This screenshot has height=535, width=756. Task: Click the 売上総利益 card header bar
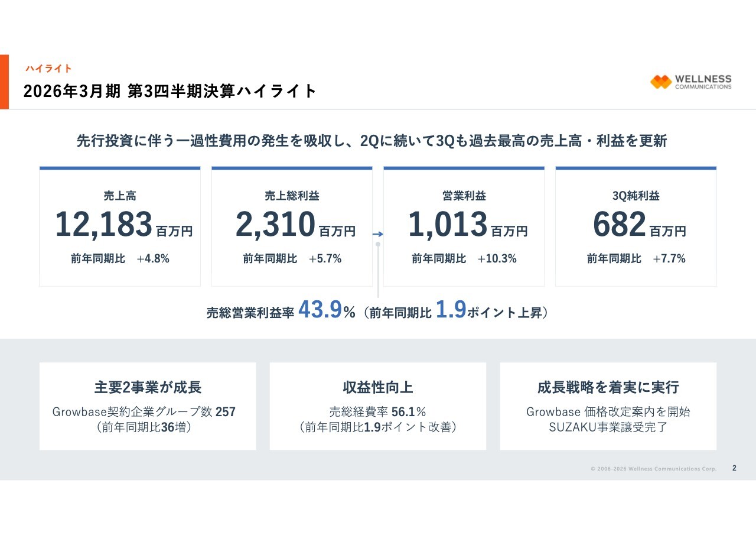(292, 168)
